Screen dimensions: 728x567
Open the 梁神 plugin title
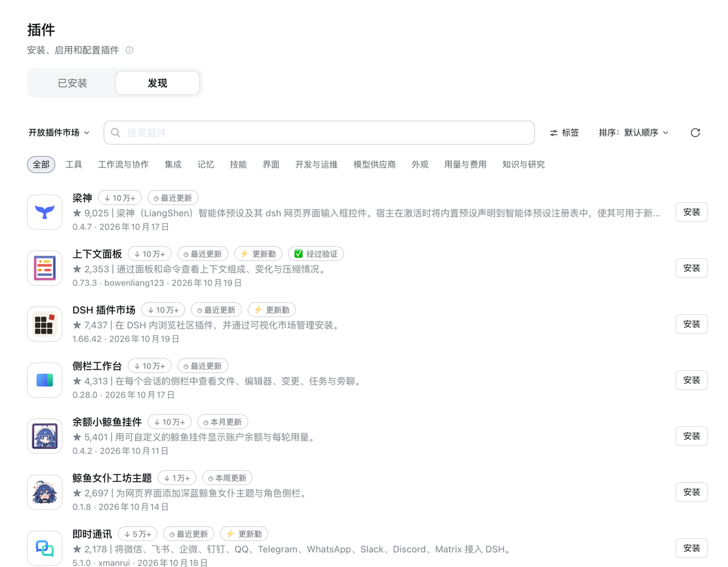(82, 198)
